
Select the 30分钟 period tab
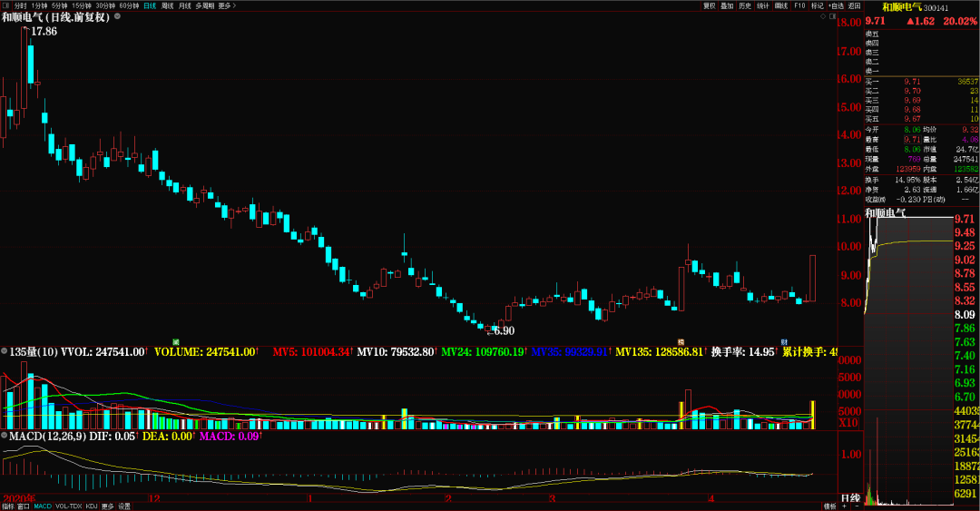pos(105,5)
